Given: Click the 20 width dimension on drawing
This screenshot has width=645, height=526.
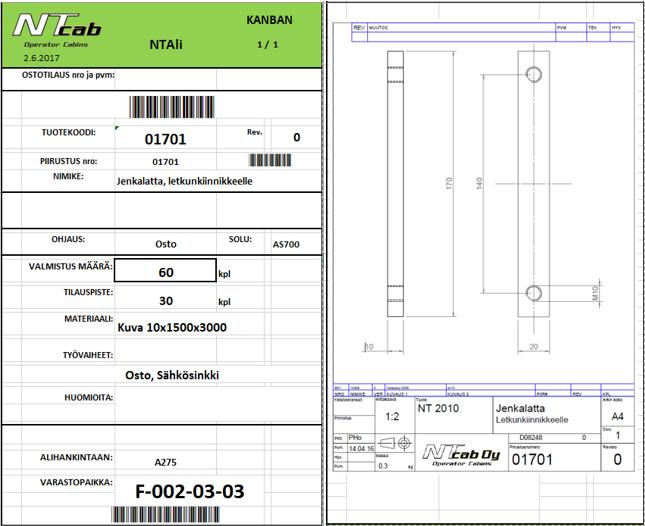Looking at the screenshot, I should 533,347.
